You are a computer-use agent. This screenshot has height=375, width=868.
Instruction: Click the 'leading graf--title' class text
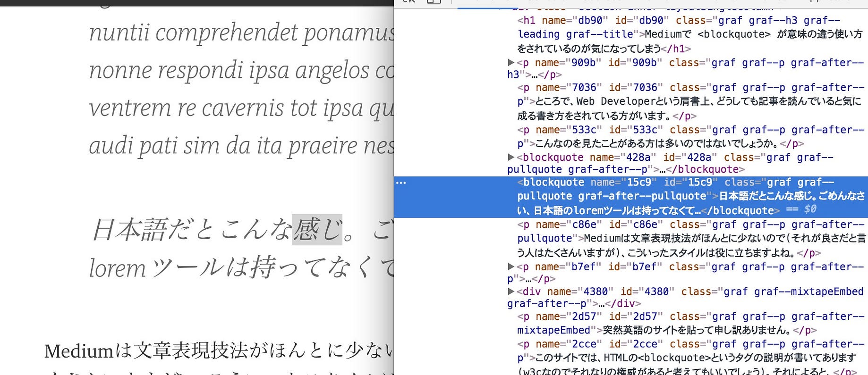point(575,34)
